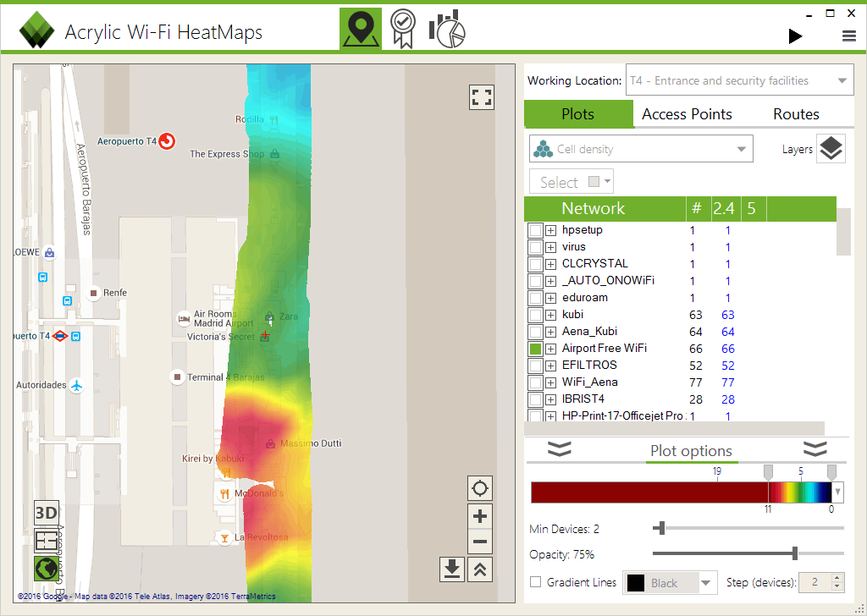Screen dimensions: 867x616
Task: Click the Terminal 4 Barajas marker
Action: point(177,377)
